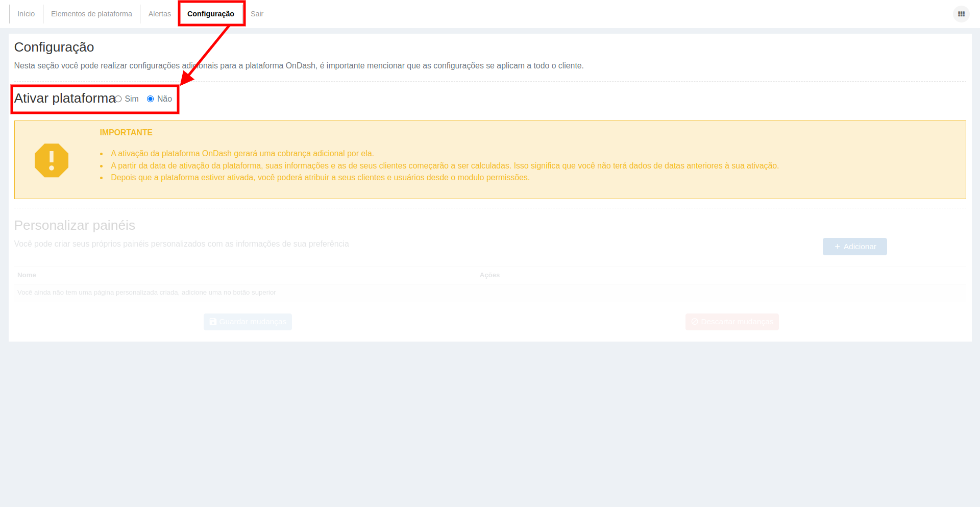Viewport: 980px width, 507px height.
Task: Click the Configuração page heading
Action: click(x=54, y=47)
